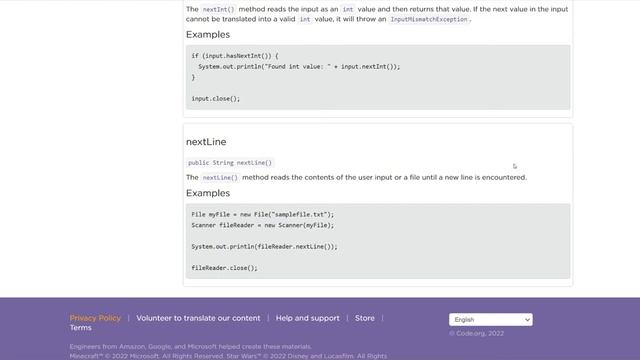Open the Privacy Policy link
This screenshot has height=360, width=640.
click(95, 318)
